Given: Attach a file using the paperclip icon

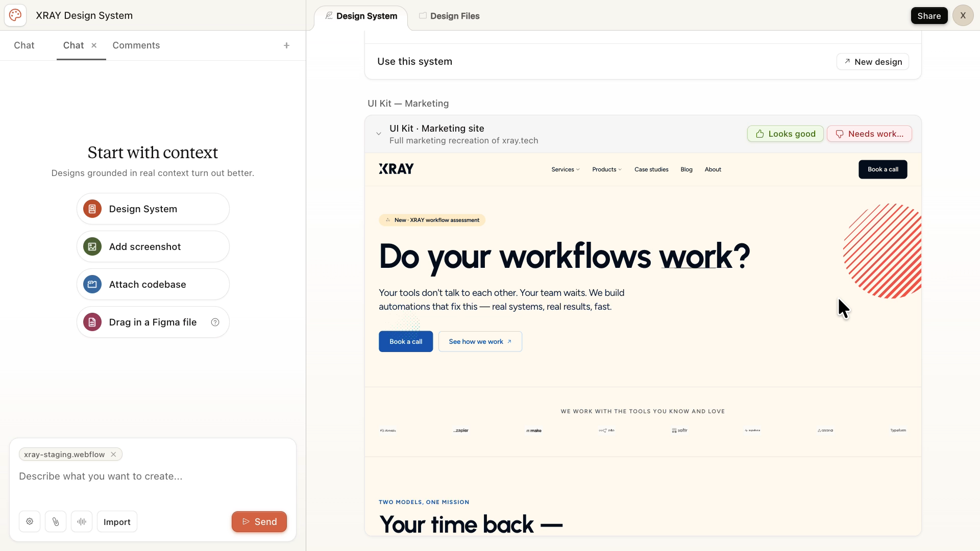Looking at the screenshot, I should pyautogui.click(x=56, y=521).
